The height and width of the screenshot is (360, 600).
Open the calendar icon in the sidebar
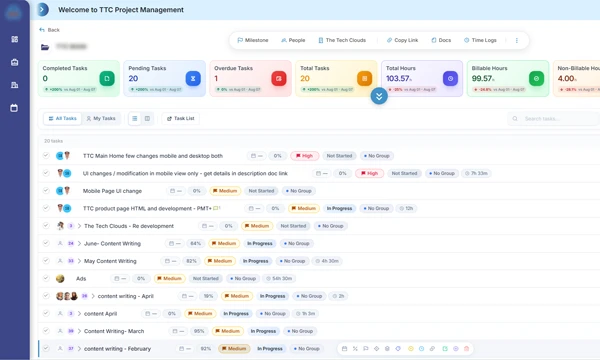14,108
